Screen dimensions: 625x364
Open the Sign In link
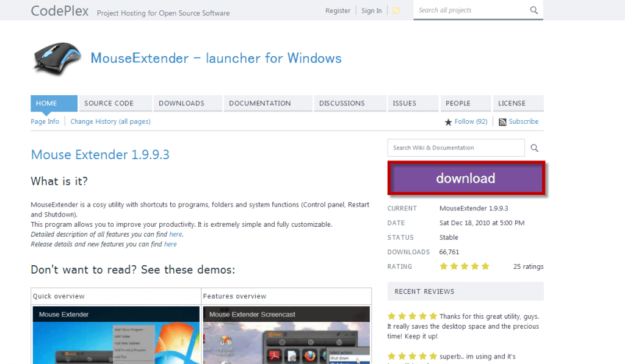371,10
